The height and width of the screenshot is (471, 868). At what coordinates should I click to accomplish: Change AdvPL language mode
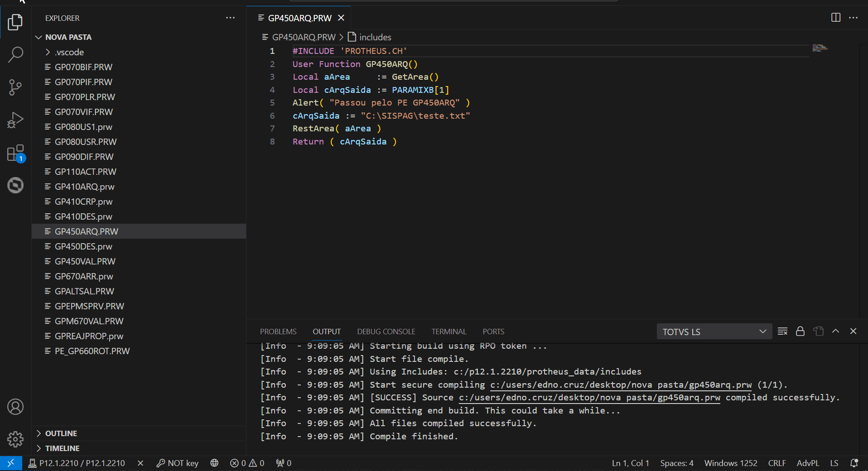[808, 463]
